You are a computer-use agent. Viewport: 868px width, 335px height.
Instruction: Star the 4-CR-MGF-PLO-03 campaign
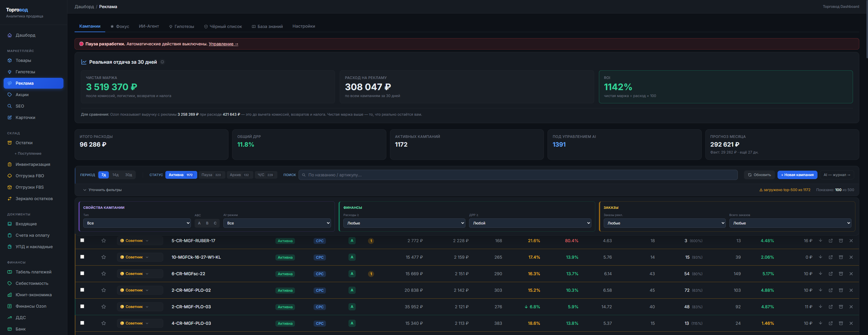(103, 323)
